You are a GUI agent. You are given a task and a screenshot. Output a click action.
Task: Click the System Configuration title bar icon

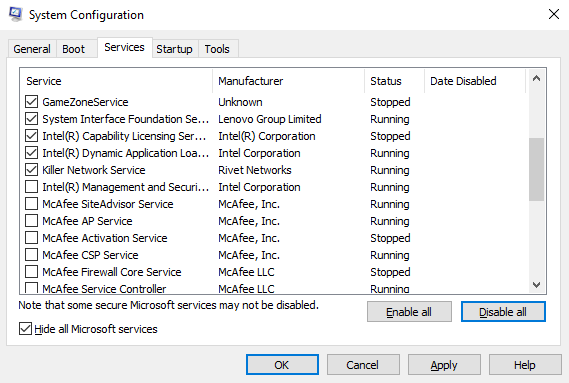[15, 14]
